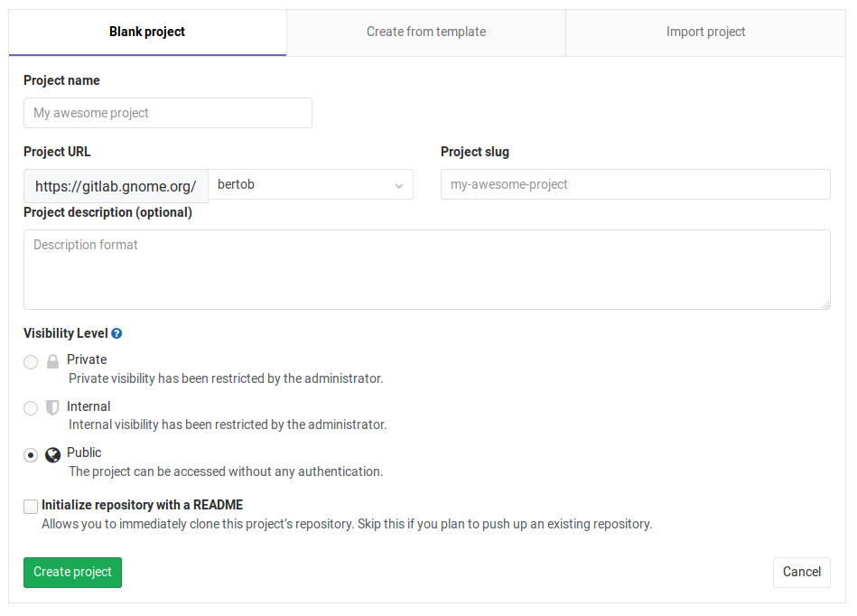Switch to the Create from template tab
Screen dimensions: 857x616
pyautogui.click(x=425, y=31)
